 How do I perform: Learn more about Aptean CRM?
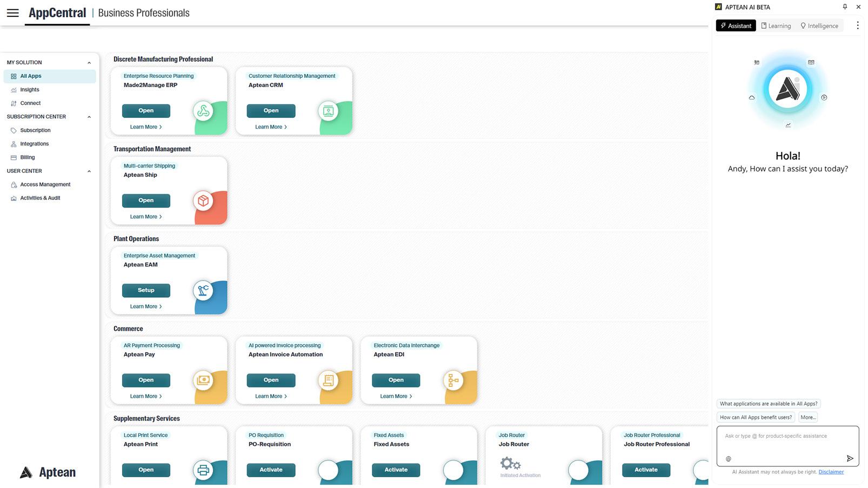(271, 127)
